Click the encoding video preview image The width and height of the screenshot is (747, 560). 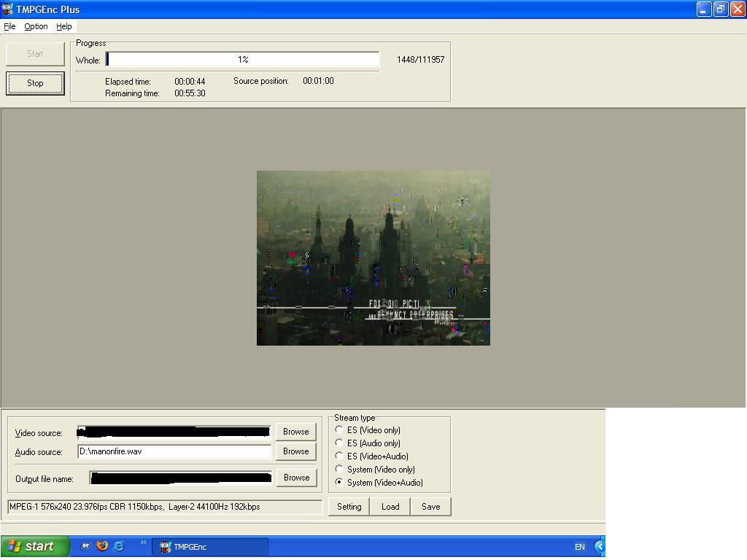tap(373, 258)
